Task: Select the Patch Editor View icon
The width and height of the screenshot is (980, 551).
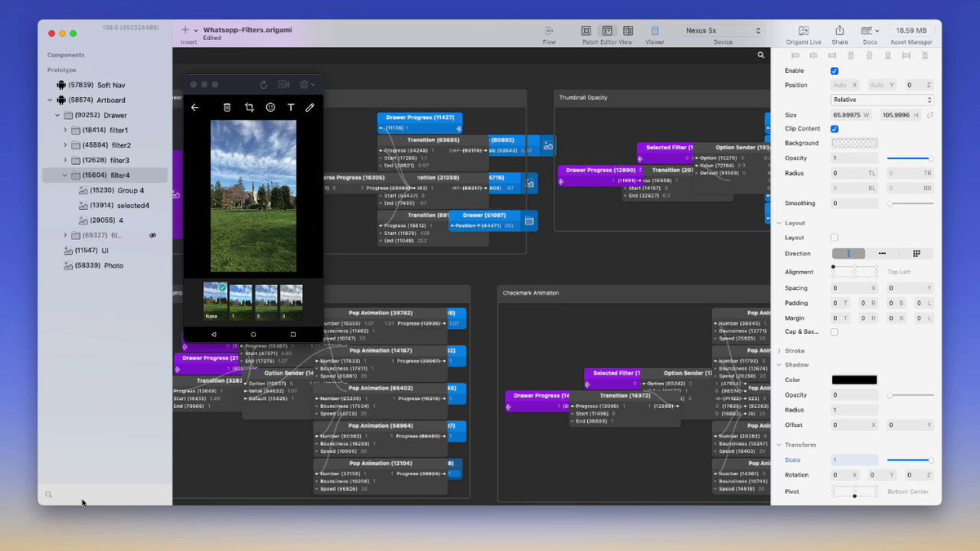Action: (x=607, y=30)
